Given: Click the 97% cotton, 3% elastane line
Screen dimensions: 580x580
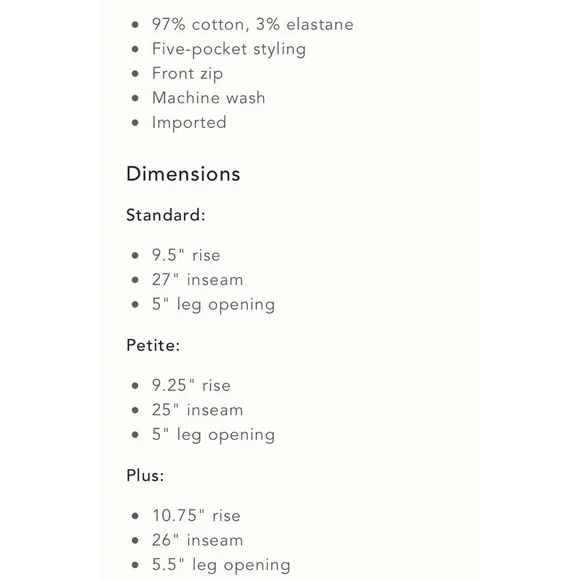Looking at the screenshot, I should click(253, 24).
